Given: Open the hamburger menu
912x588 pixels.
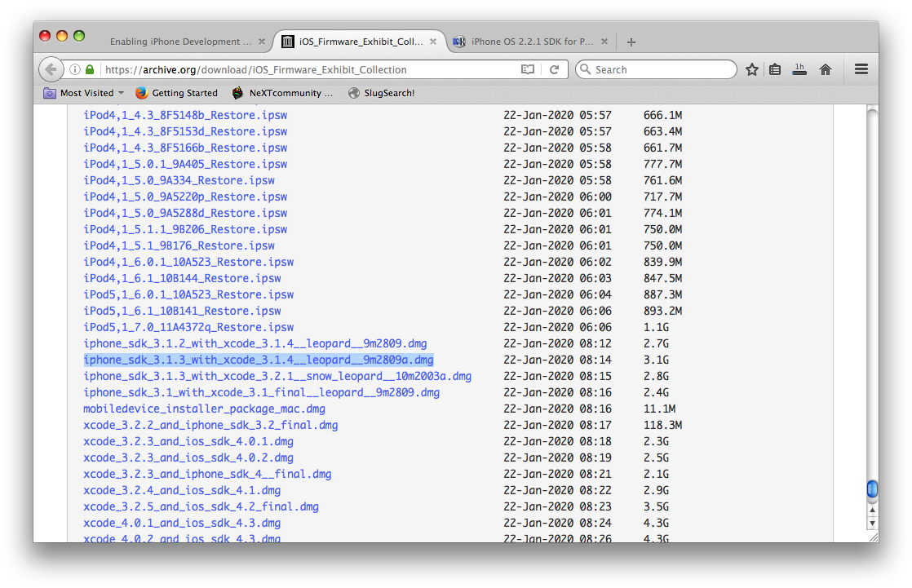Looking at the screenshot, I should [861, 70].
